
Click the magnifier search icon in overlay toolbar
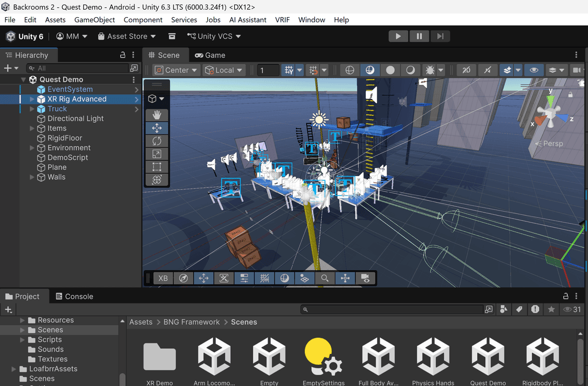point(325,278)
